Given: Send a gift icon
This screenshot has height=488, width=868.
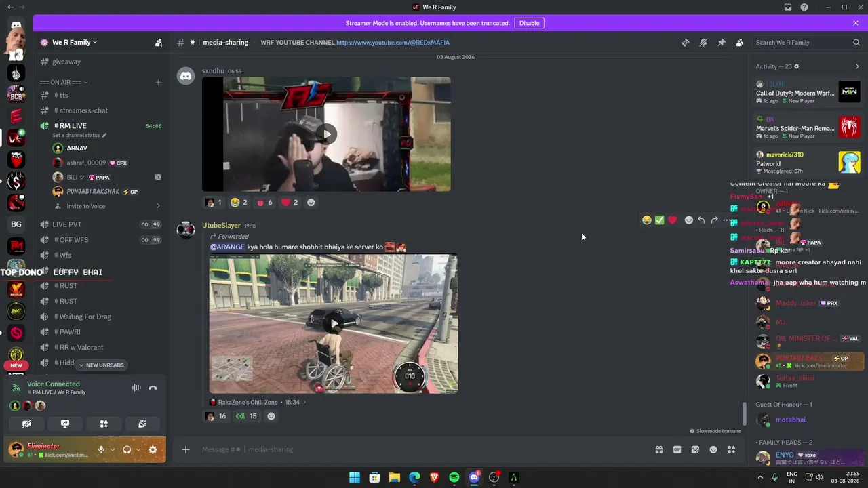Looking at the screenshot, I should (658, 449).
